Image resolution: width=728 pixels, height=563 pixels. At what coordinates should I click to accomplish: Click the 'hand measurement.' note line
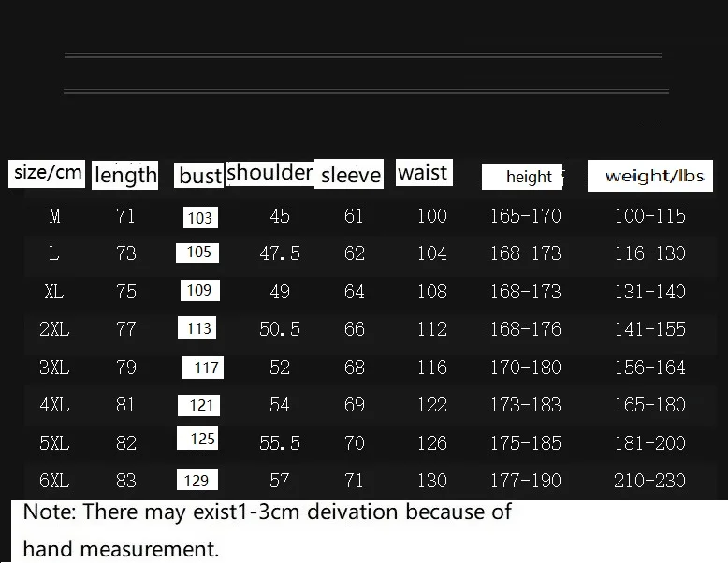tap(121, 549)
